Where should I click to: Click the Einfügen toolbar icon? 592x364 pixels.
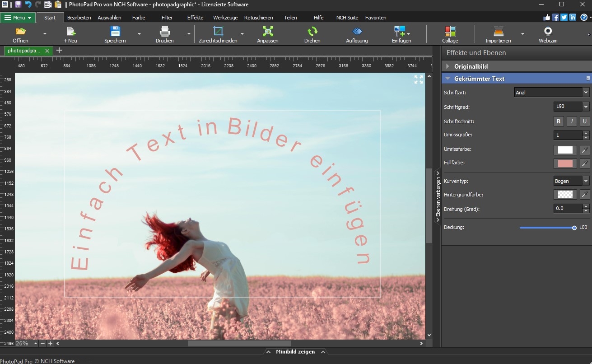400,31
